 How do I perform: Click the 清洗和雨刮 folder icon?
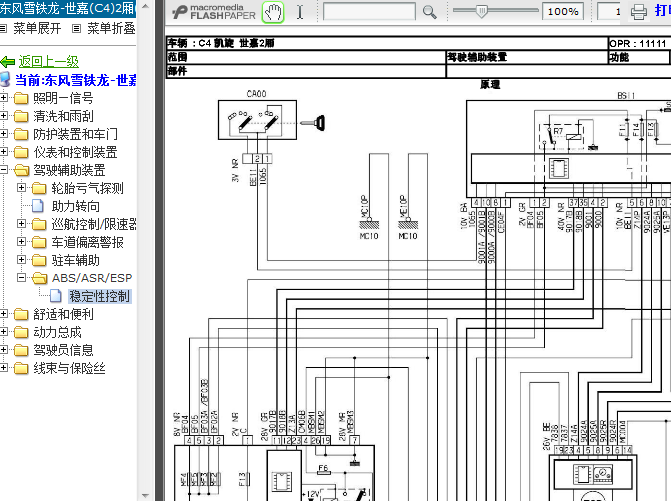(21, 117)
